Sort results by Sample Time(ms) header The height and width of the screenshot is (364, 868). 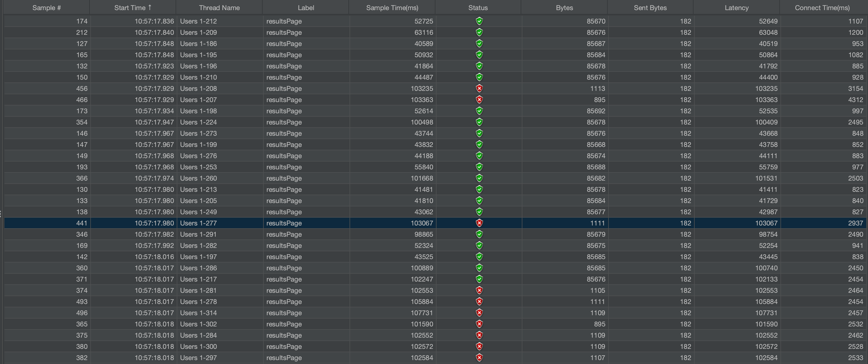[392, 8]
